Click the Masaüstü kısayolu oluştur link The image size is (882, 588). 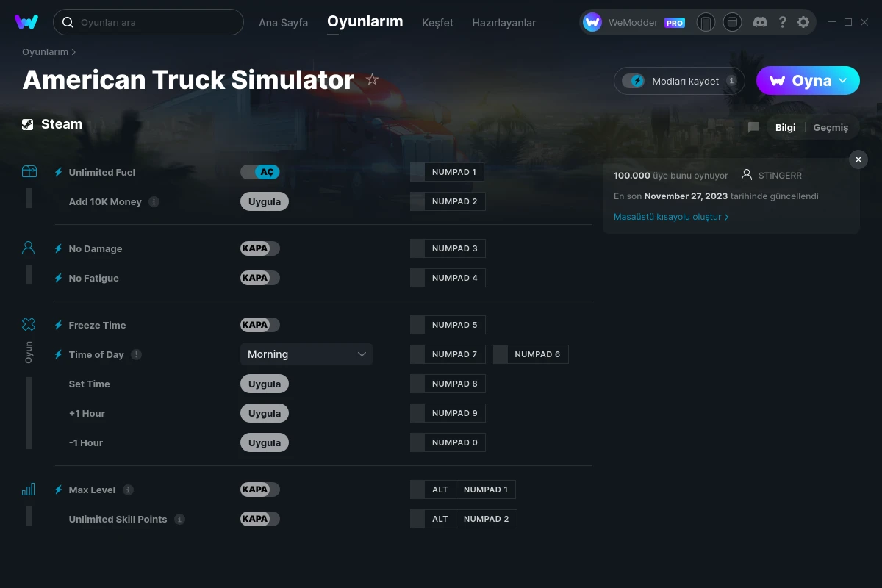click(671, 217)
